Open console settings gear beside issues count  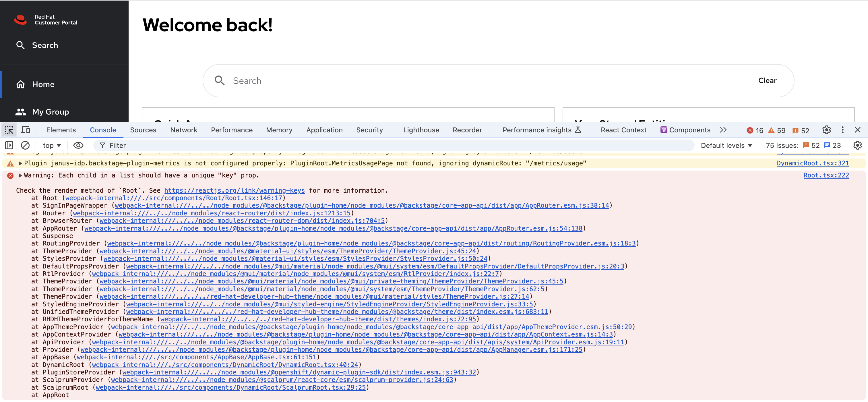pos(857,145)
